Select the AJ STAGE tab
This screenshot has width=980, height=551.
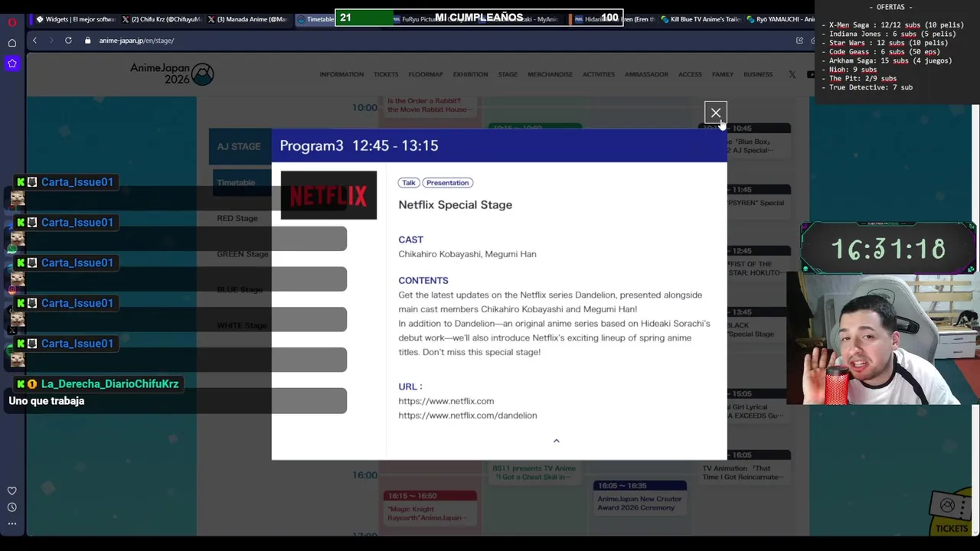(239, 146)
